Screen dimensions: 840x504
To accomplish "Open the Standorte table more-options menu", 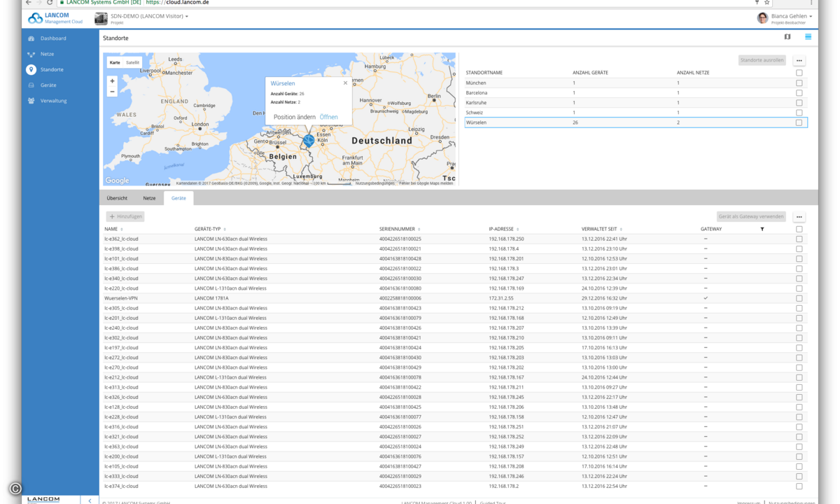I will (799, 61).
